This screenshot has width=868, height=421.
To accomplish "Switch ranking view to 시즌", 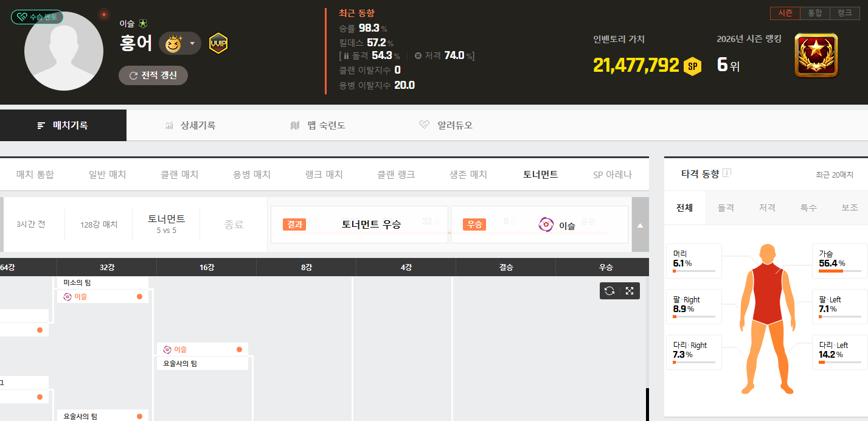I will pos(785,13).
